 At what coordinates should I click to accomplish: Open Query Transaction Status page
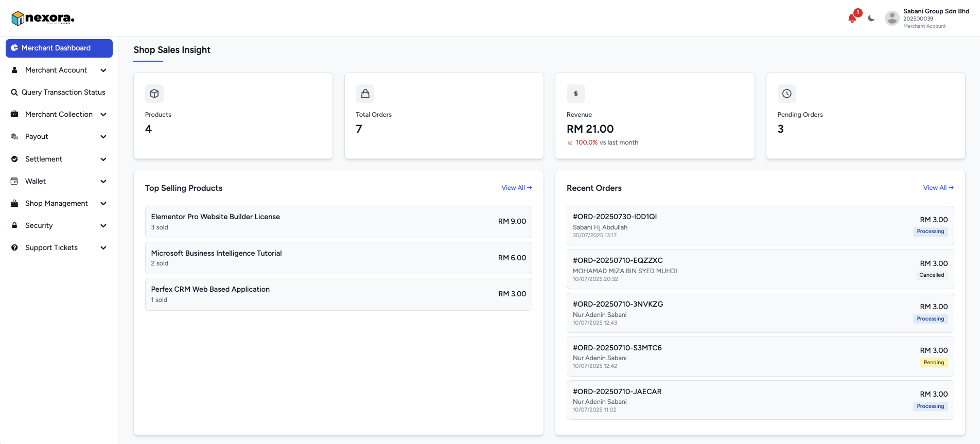click(x=63, y=93)
